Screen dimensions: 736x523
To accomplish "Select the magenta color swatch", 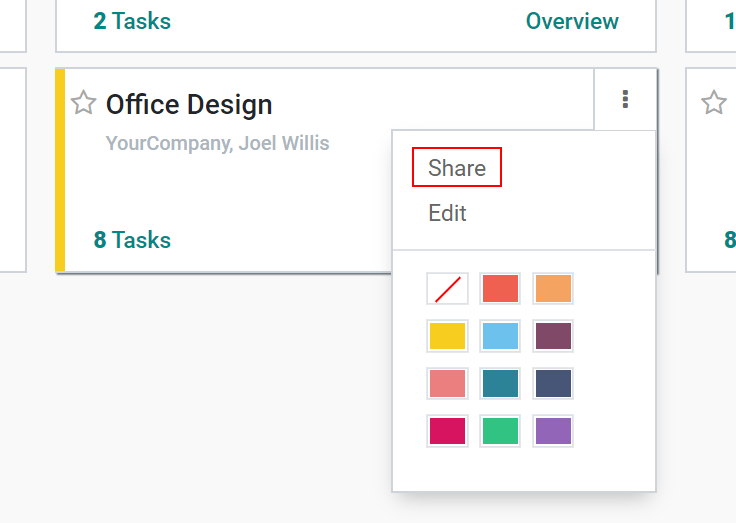I will (x=447, y=431).
